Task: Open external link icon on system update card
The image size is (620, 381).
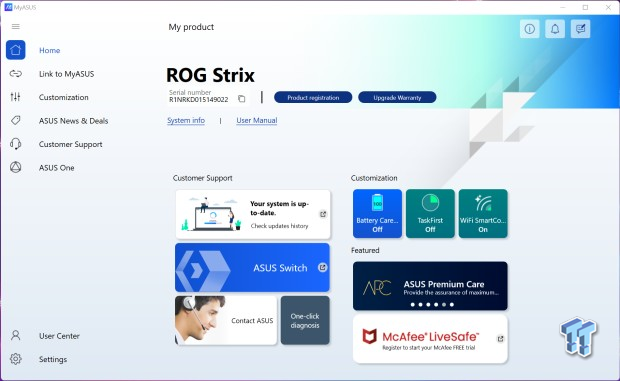Action: pyautogui.click(x=323, y=214)
